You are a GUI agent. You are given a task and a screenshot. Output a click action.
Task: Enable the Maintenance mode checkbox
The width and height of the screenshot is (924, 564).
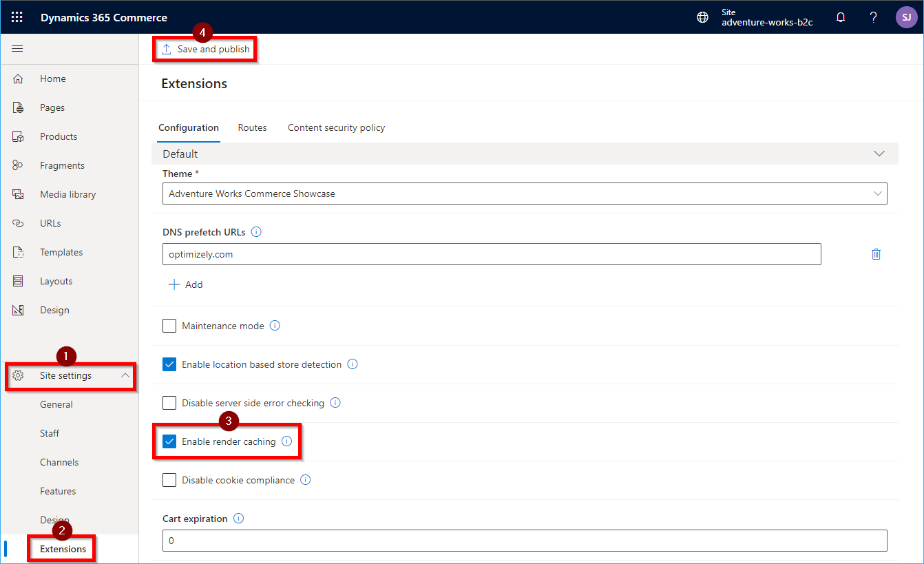coord(169,326)
